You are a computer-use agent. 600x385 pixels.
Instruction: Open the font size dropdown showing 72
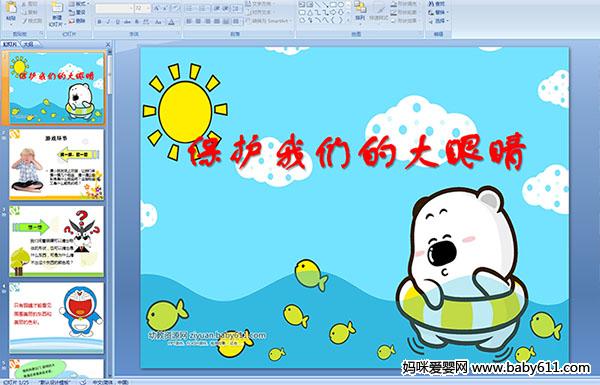142,8
